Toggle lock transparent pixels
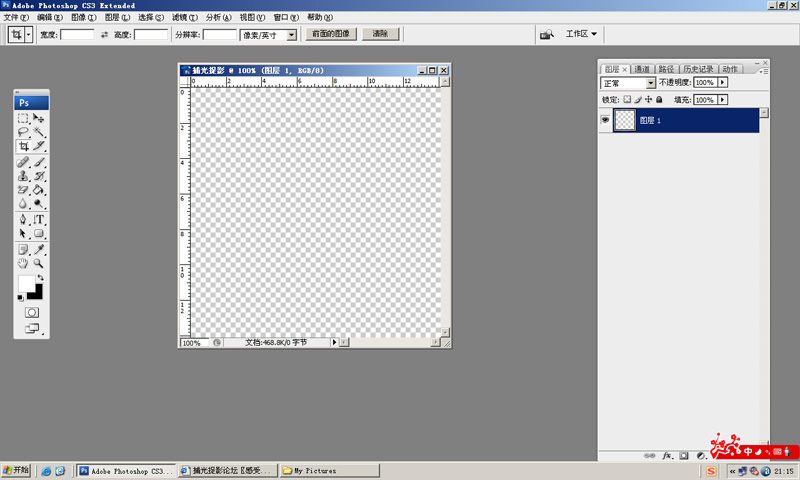This screenshot has height=480, width=800. pos(627,99)
